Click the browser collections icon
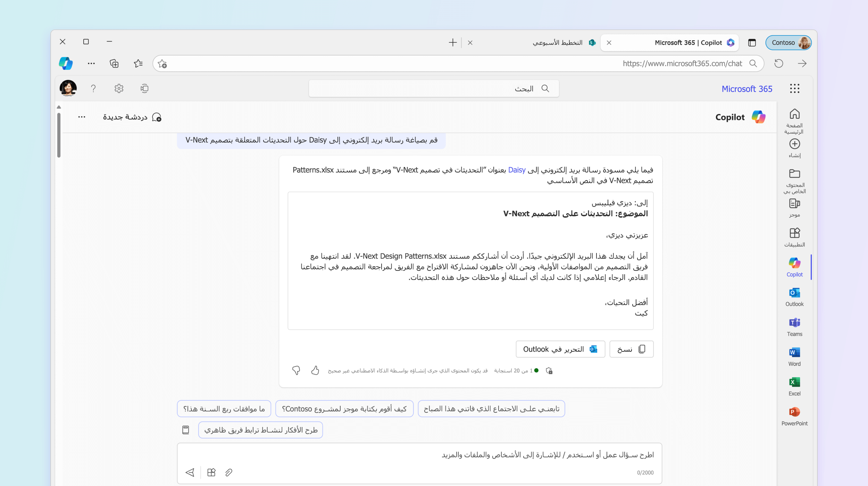868x486 pixels. coord(114,63)
